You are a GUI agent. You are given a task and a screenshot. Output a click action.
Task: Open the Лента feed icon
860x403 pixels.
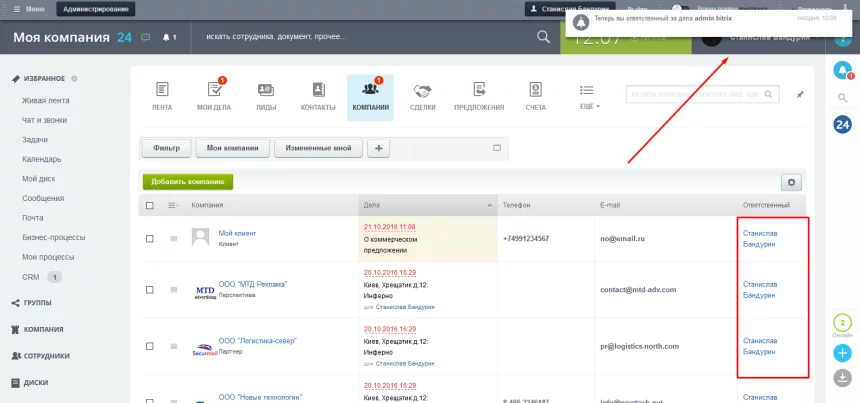click(x=161, y=89)
